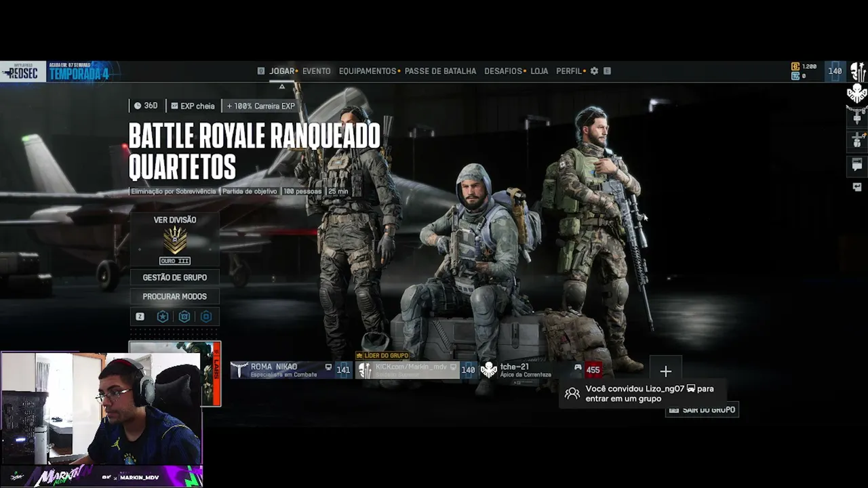The width and height of the screenshot is (868, 488).
Task: Open the EQUIPAMENTOS tab
Action: tap(368, 71)
